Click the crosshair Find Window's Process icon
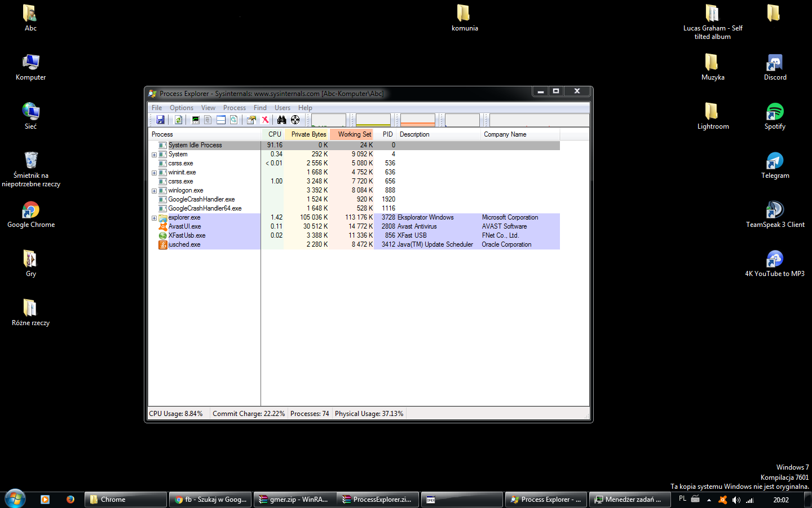This screenshot has width=812, height=508. point(295,120)
